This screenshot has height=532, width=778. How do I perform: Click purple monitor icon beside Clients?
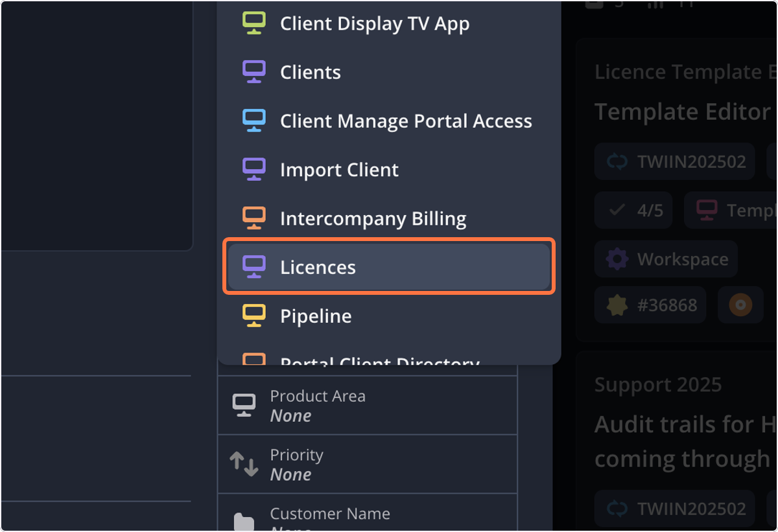tap(254, 72)
